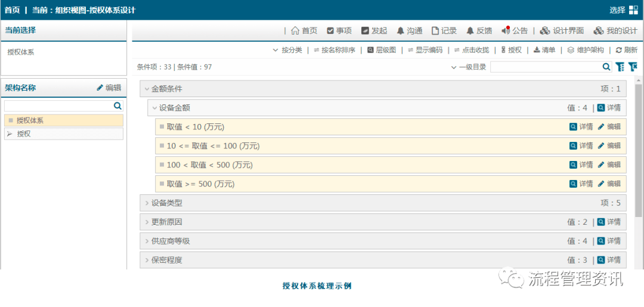Open the 记录 records menu item
Image resolution: width=644 pixels, height=307 pixels.
coord(444,31)
